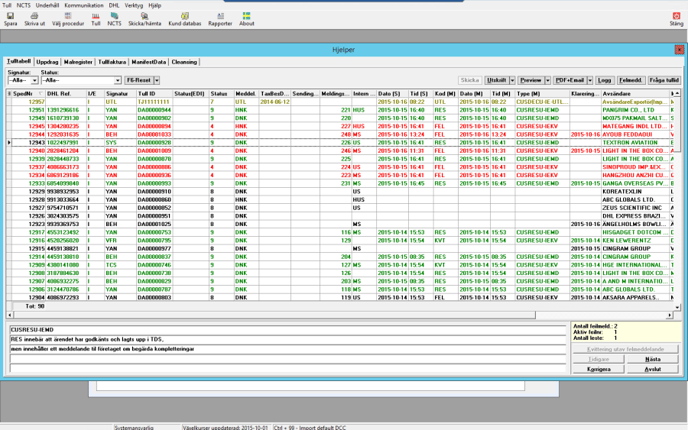Open the Utskrift dropdown arrow
688x430 pixels.
(512, 80)
